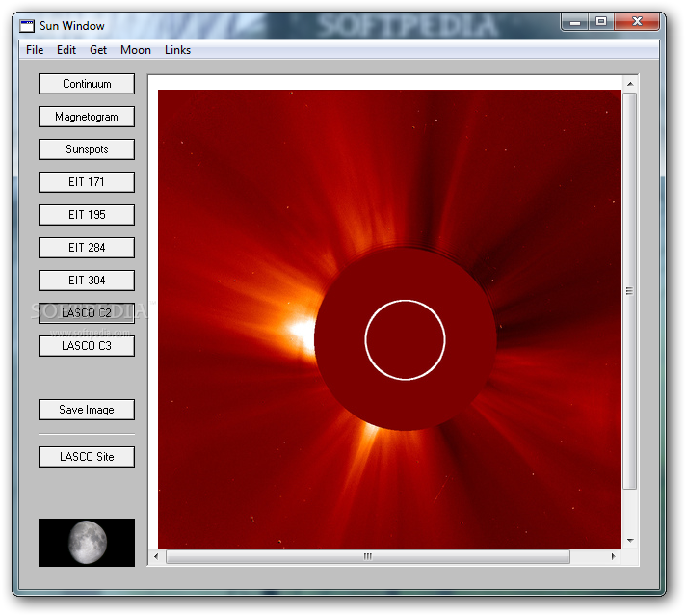This screenshot has width=686, height=616.
Task: Click the horizontal scrollbar right arrow
Action: coord(614,557)
